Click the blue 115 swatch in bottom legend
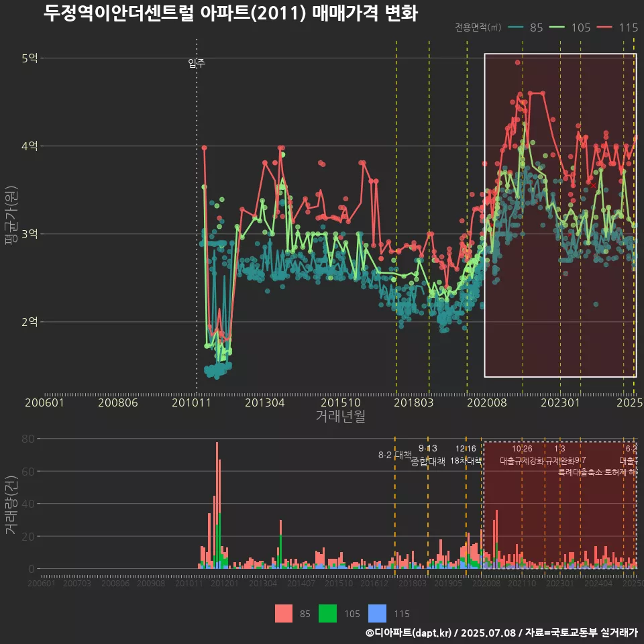This screenshot has width=644, height=644. [x=378, y=613]
